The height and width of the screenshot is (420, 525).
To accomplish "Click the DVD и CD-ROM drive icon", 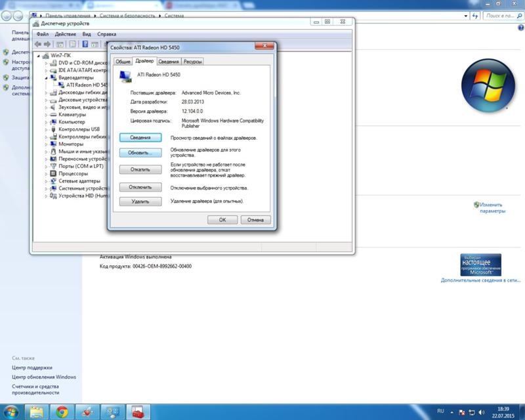I will point(53,62).
